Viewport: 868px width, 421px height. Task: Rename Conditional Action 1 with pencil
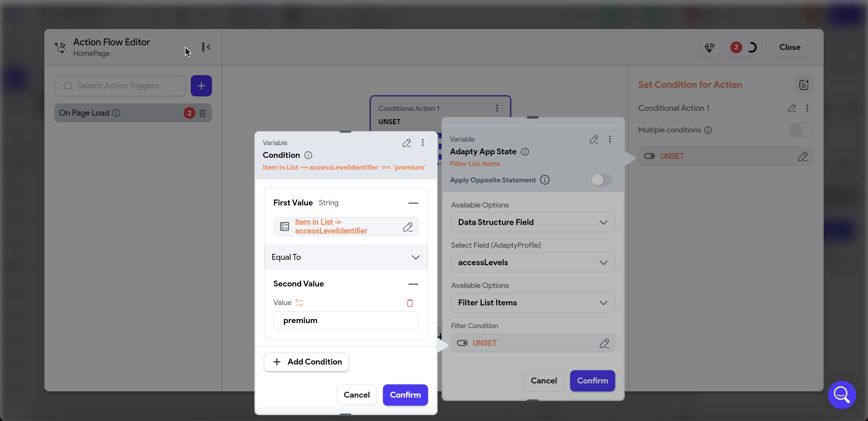[792, 108]
